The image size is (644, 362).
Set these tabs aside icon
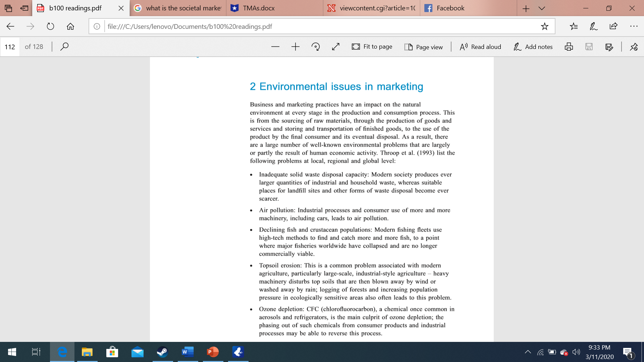pyautogui.click(x=24, y=8)
